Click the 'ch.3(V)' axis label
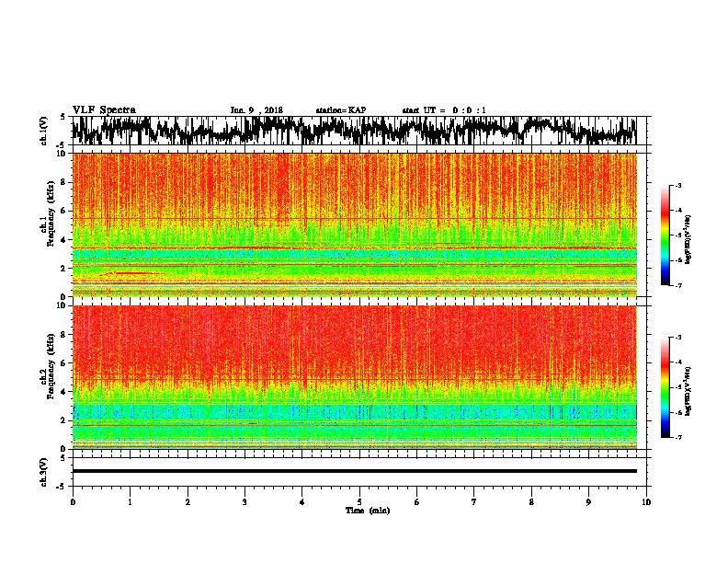The width and height of the screenshot is (728, 563). point(44,472)
